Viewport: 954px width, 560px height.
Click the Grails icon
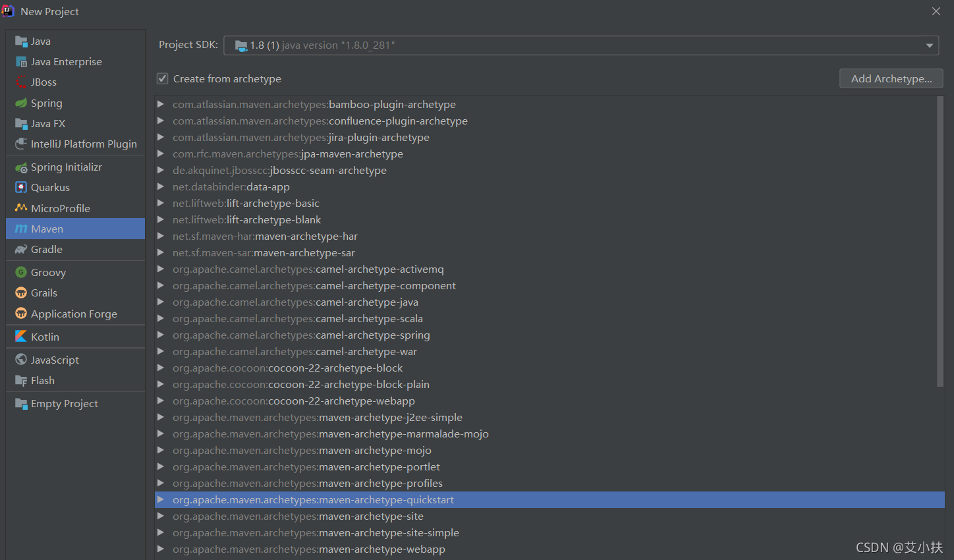click(x=21, y=293)
